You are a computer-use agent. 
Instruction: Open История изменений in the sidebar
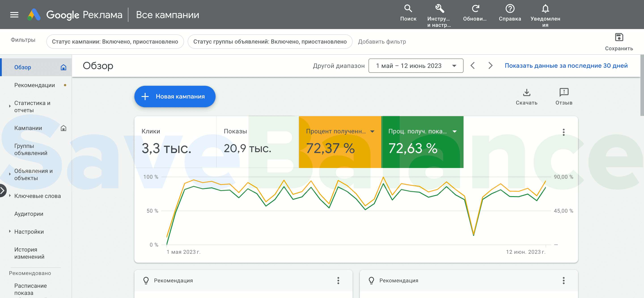click(29, 253)
